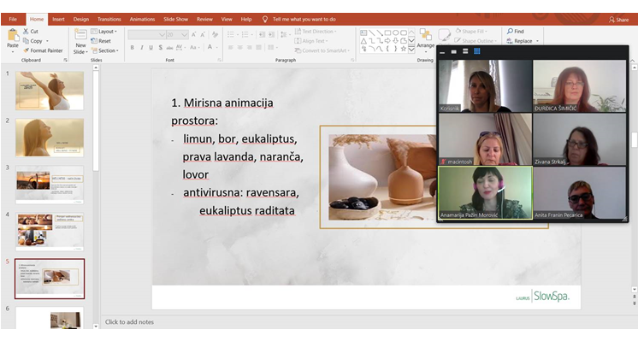Click the Paste clipboard icon
Screen dimensions: 644x347
click(x=13, y=38)
